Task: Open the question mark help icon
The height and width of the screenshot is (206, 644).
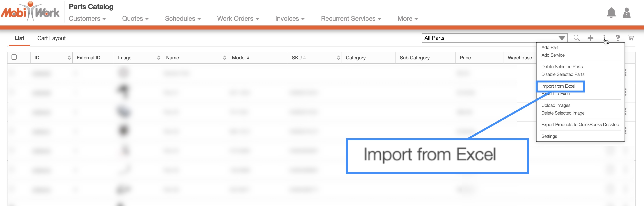Action: [618, 38]
